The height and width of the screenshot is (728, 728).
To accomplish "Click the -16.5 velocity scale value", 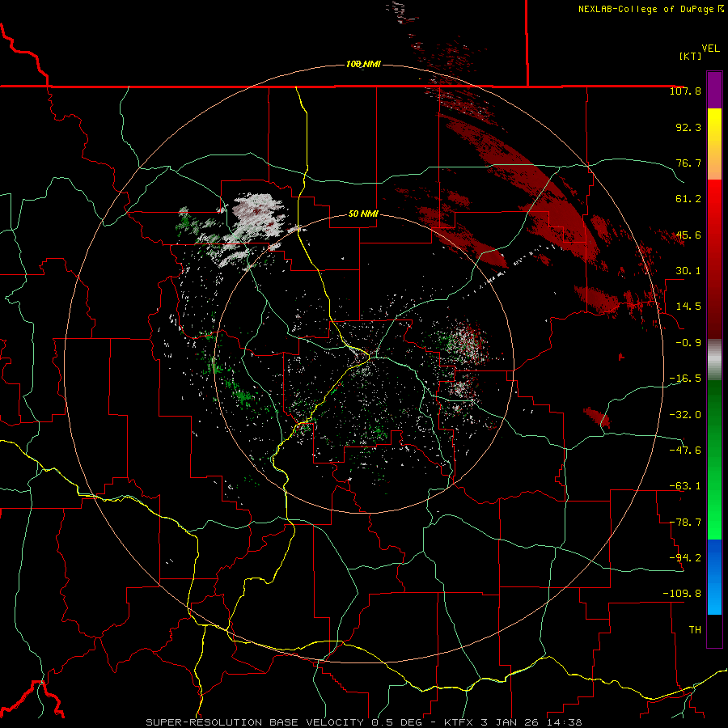I will click(685, 379).
